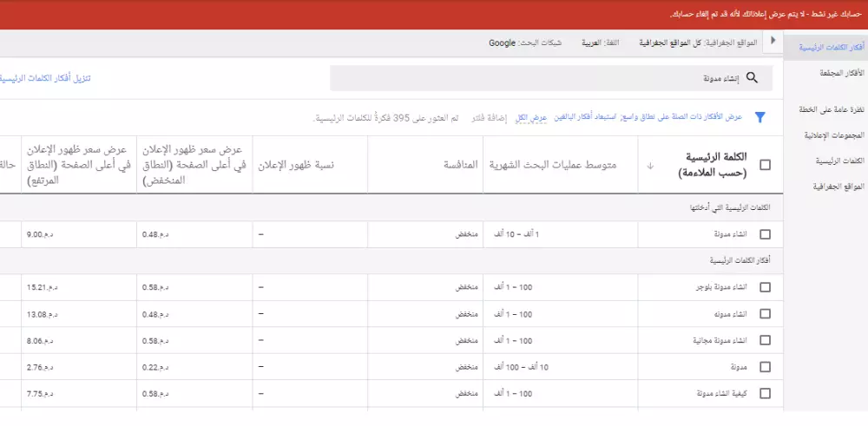Click the volume cell 10 ألف – 100 ألف
Screen dimensions: 868x426
click(x=521, y=367)
